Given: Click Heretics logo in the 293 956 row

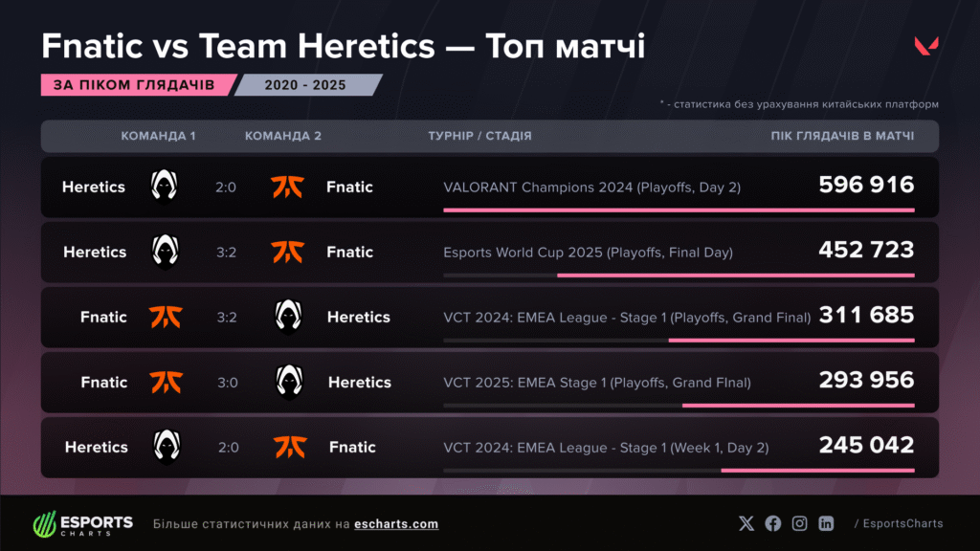Looking at the screenshot, I should (x=290, y=382).
